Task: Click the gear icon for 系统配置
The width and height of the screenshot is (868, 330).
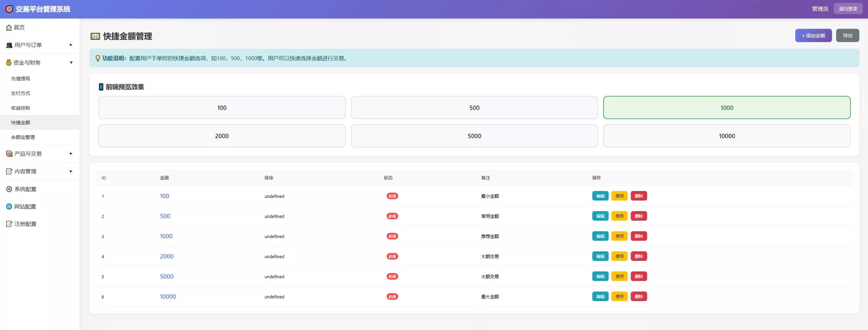Action: point(9,189)
